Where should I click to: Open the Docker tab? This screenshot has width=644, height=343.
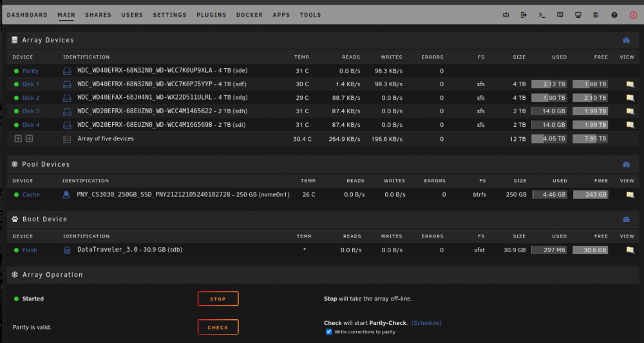pyautogui.click(x=249, y=15)
